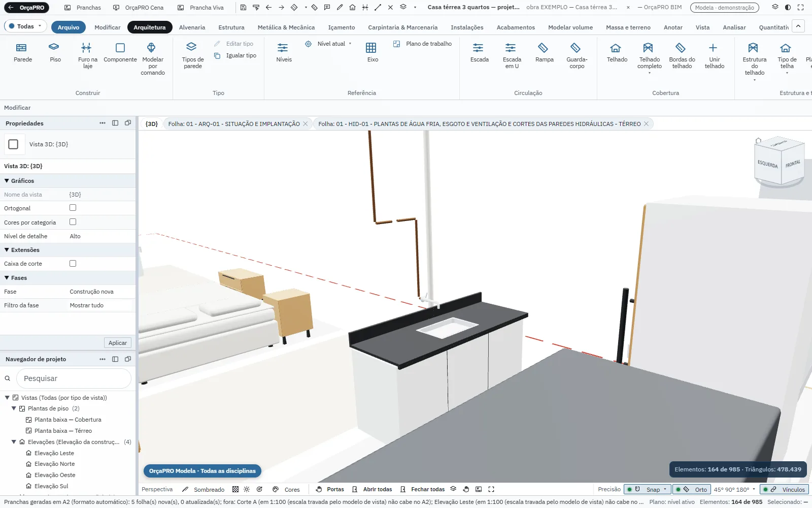This screenshot has height=508, width=812.
Task: Select the Rampa tool
Action: click(x=544, y=53)
